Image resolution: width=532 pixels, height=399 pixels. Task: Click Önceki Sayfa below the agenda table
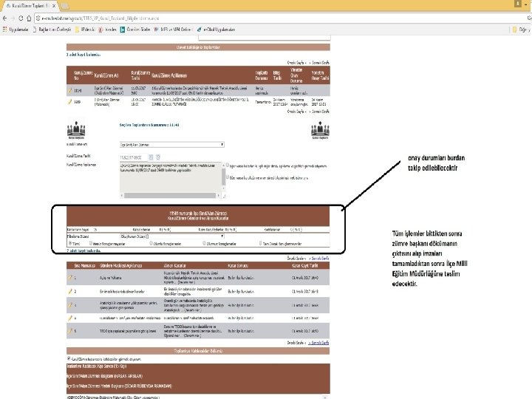(x=296, y=343)
